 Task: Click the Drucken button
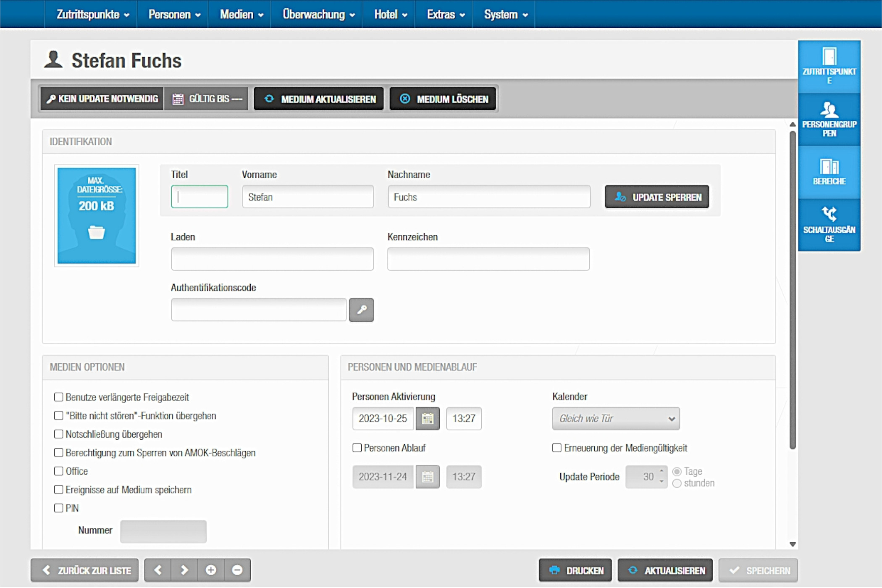(x=575, y=570)
